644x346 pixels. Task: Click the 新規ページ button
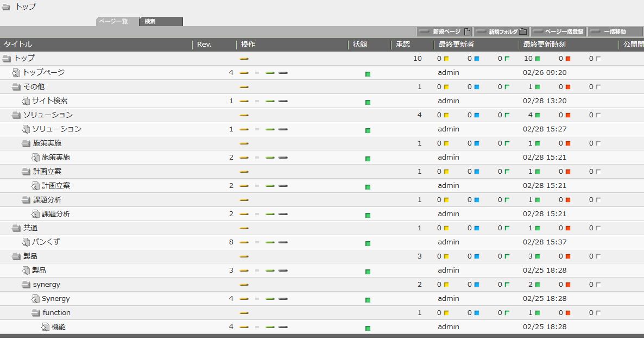(444, 32)
